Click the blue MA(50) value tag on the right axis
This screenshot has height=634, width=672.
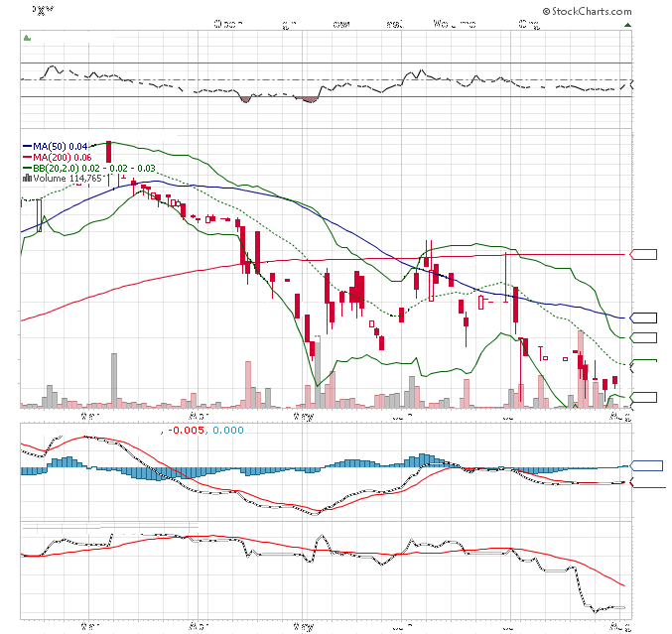tap(643, 317)
